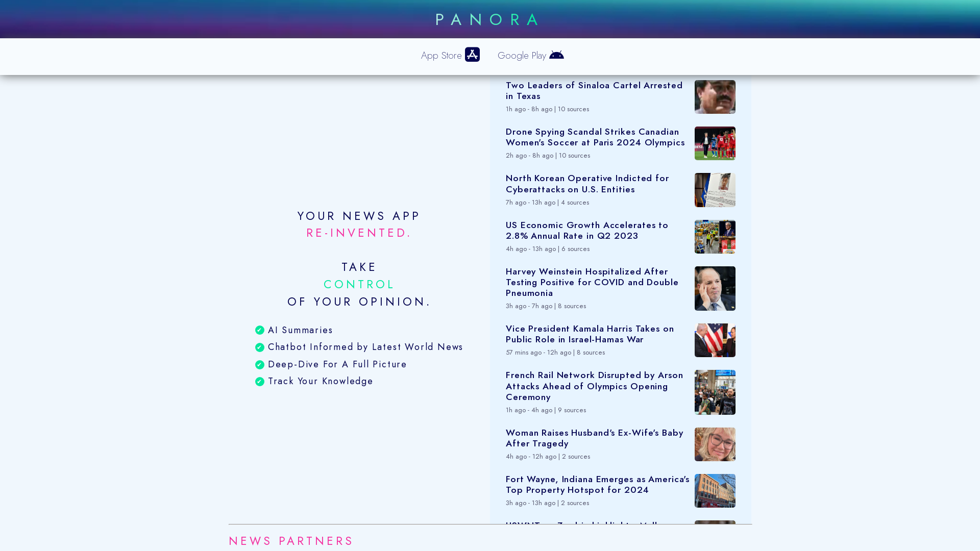
Task: Click '7h ago - 13h ago | 4 sources' text
Action: (547, 203)
